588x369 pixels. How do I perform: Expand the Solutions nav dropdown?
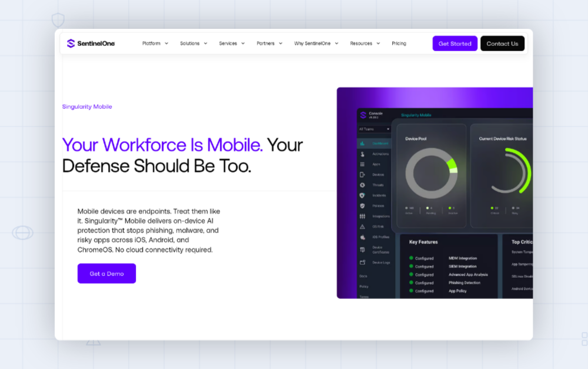click(x=193, y=44)
